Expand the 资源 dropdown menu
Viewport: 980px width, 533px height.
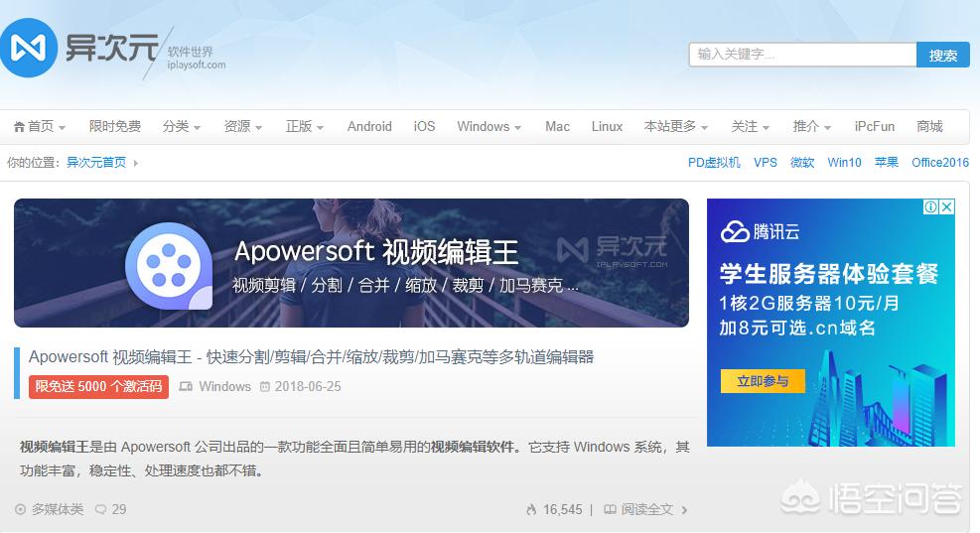(259, 127)
